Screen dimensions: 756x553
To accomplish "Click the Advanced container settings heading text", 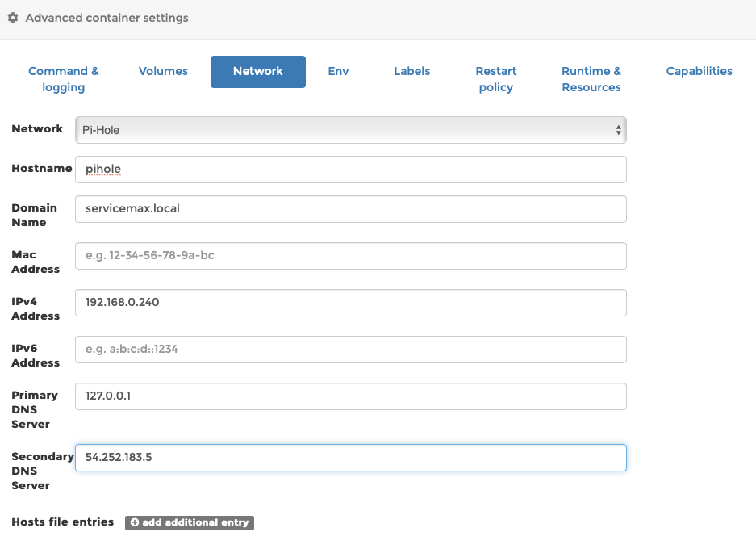I will [x=107, y=18].
